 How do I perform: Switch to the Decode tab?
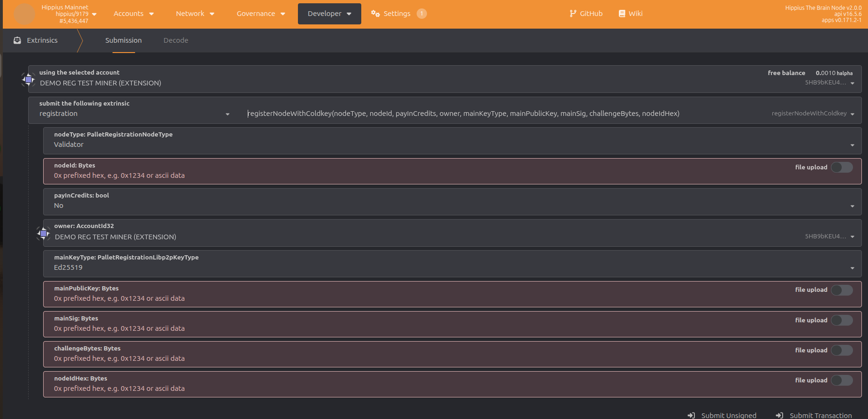(176, 40)
